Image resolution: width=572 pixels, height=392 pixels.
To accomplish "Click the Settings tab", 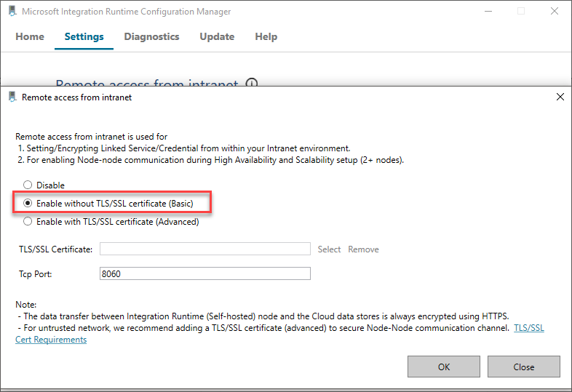I will 84,36.
